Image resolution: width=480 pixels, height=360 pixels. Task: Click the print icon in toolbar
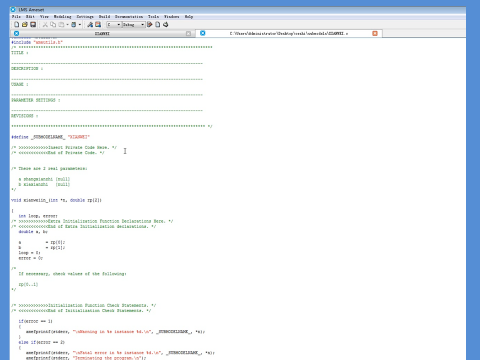(x=165, y=25)
